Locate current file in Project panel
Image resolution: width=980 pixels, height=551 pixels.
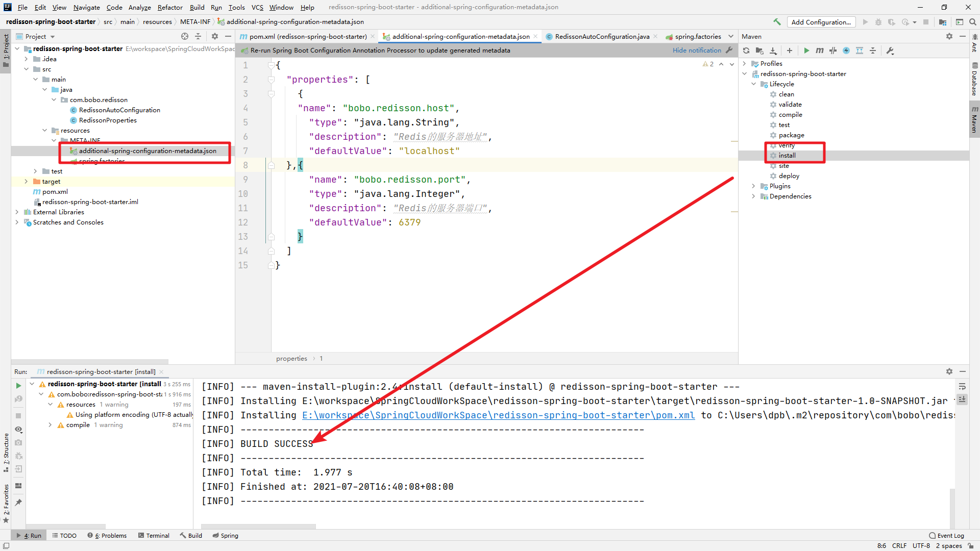tap(185, 36)
